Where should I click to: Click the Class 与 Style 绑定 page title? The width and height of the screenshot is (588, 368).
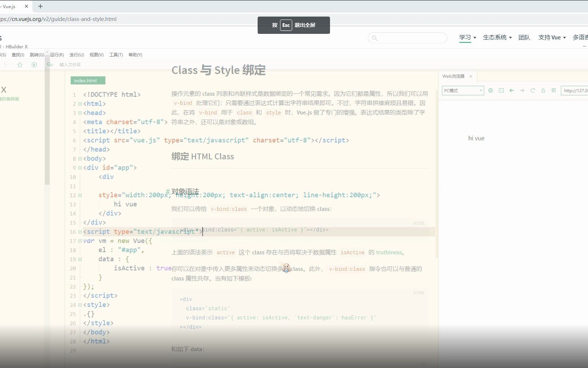point(219,70)
